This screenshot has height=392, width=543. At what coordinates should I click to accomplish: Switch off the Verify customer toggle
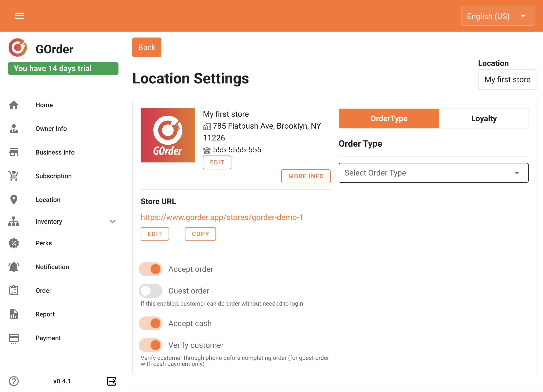pos(151,345)
